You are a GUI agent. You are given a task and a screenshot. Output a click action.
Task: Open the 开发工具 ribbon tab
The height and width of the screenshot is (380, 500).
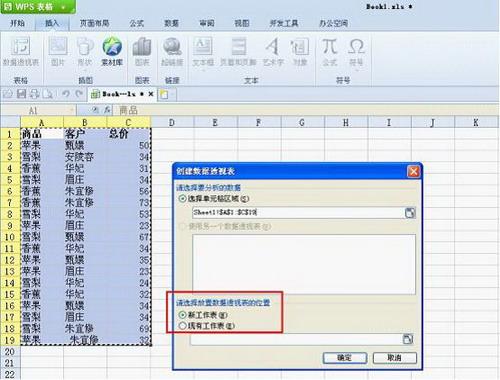pos(284,23)
